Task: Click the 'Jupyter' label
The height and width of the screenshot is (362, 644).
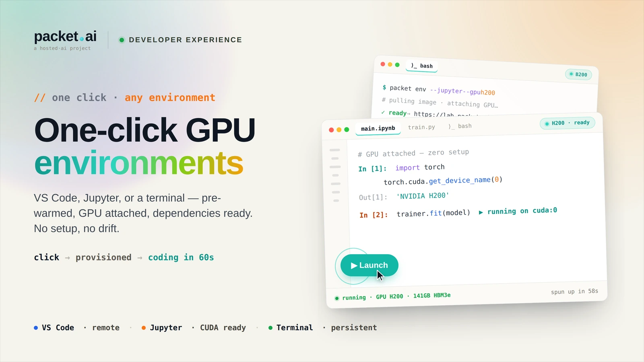Action: pos(166,328)
